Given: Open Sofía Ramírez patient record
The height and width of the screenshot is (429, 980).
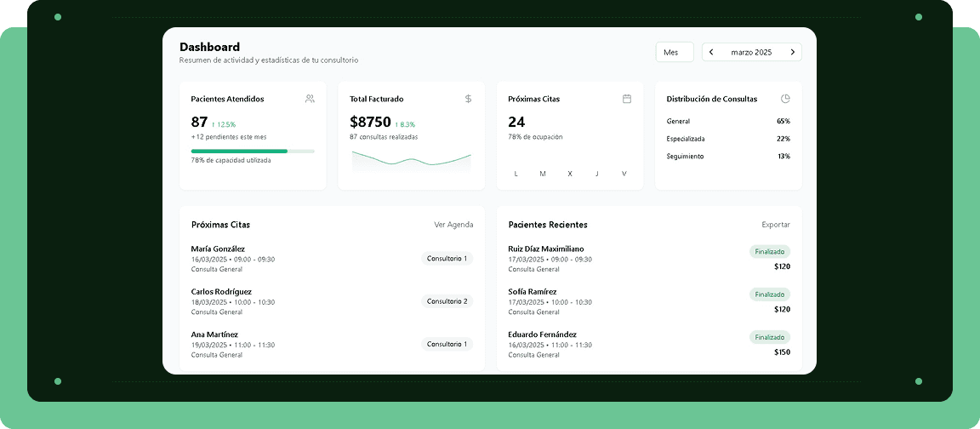Looking at the screenshot, I should coord(649,301).
